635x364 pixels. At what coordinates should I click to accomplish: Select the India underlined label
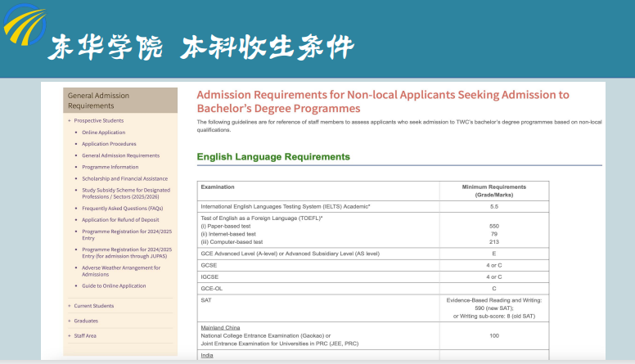click(207, 356)
